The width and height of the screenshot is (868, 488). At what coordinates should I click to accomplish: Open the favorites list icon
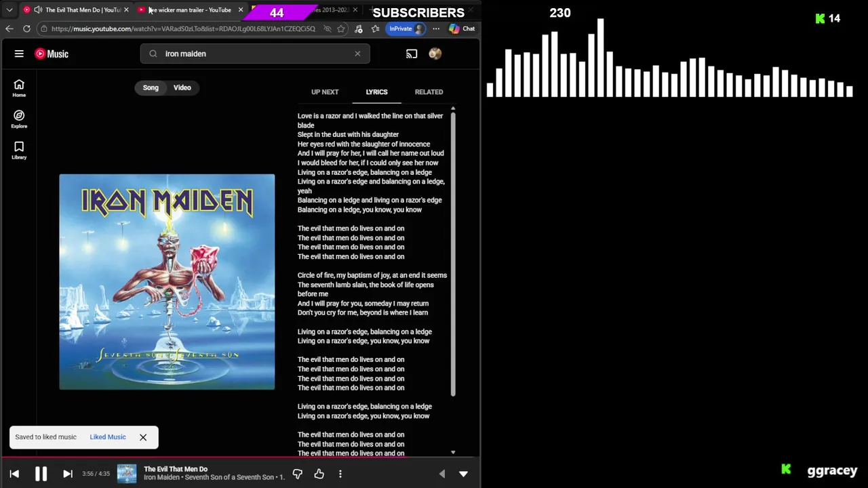[375, 28]
